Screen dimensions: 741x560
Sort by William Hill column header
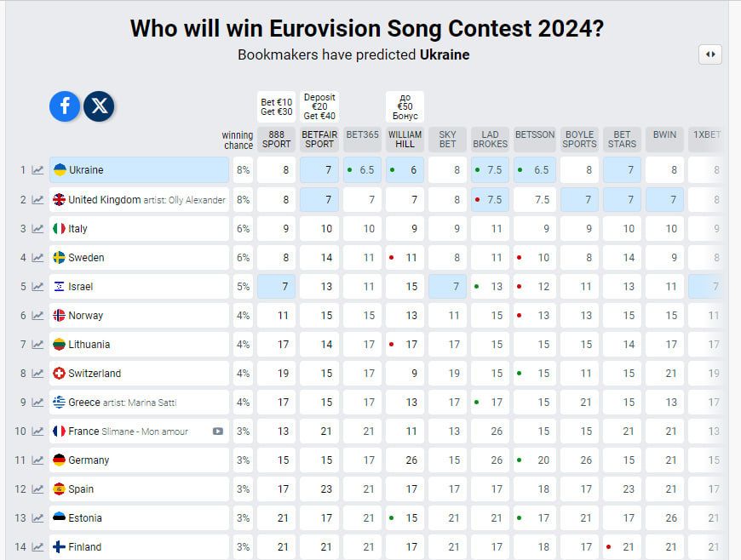pyautogui.click(x=405, y=140)
